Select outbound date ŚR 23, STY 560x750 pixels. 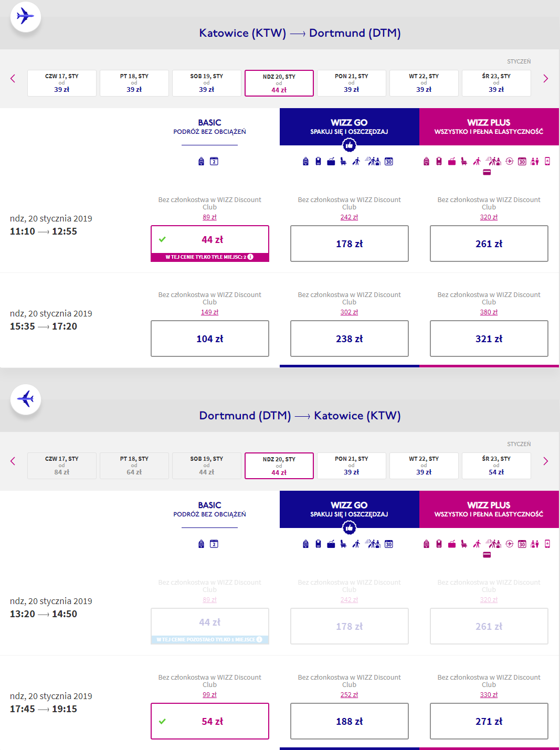(x=496, y=83)
